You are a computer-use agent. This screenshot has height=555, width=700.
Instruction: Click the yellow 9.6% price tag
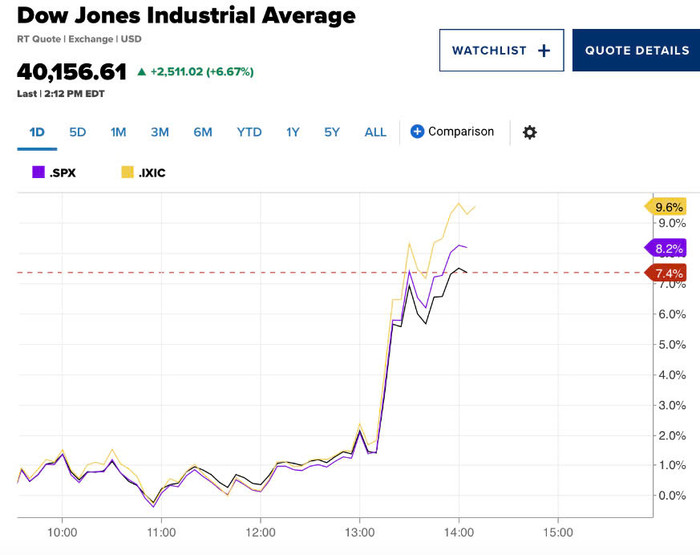(x=666, y=207)
